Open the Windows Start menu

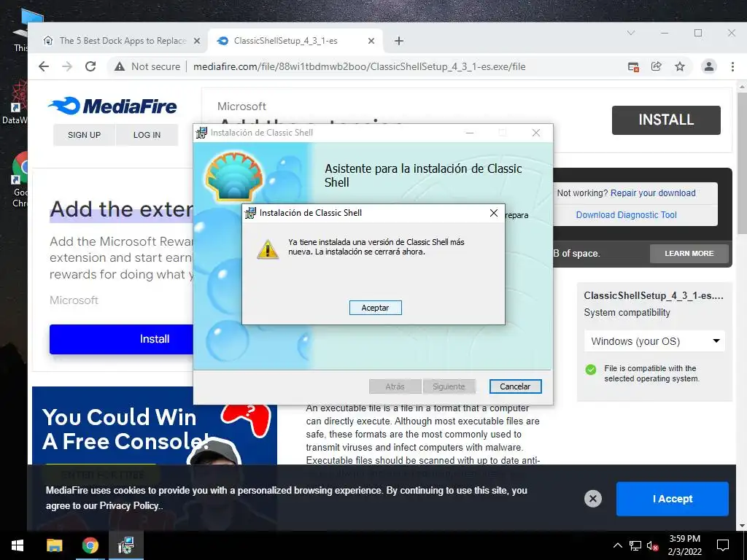point(18,545)
